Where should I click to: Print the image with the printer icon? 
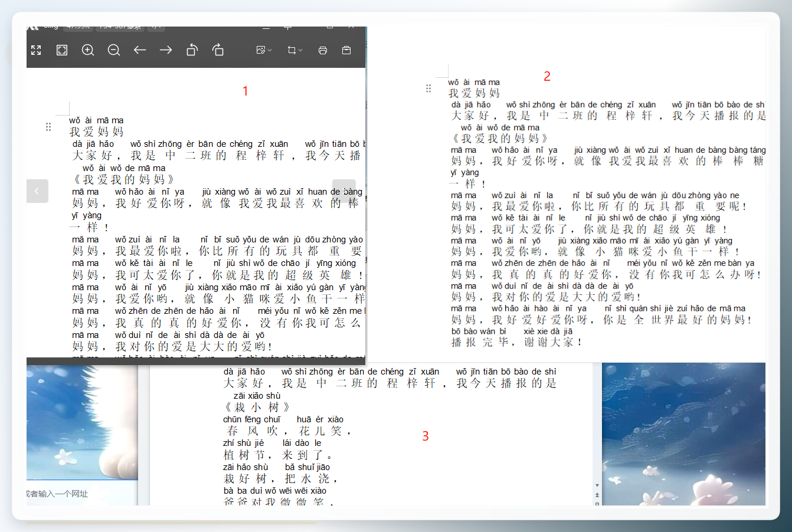[323, 50]
